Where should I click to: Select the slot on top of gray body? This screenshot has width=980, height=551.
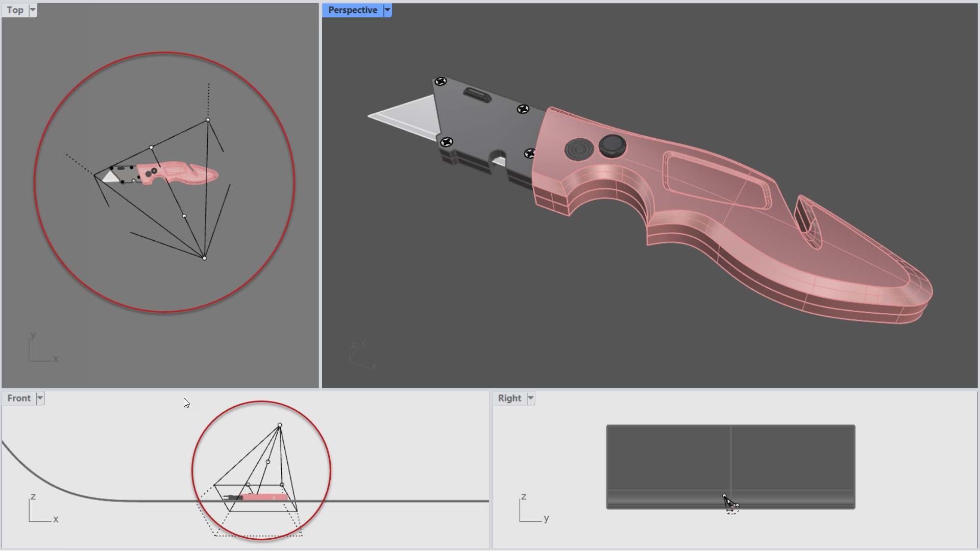(x=477, y=95)
